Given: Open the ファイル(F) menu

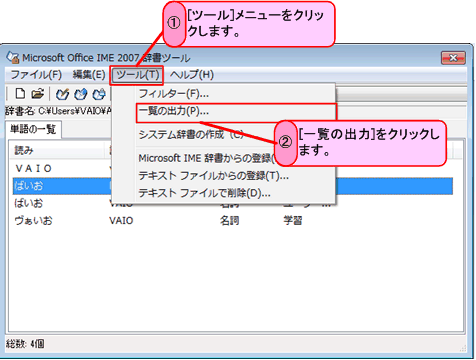Looking at the screenshot, I should pyautogui.click(x=36, y=75).
